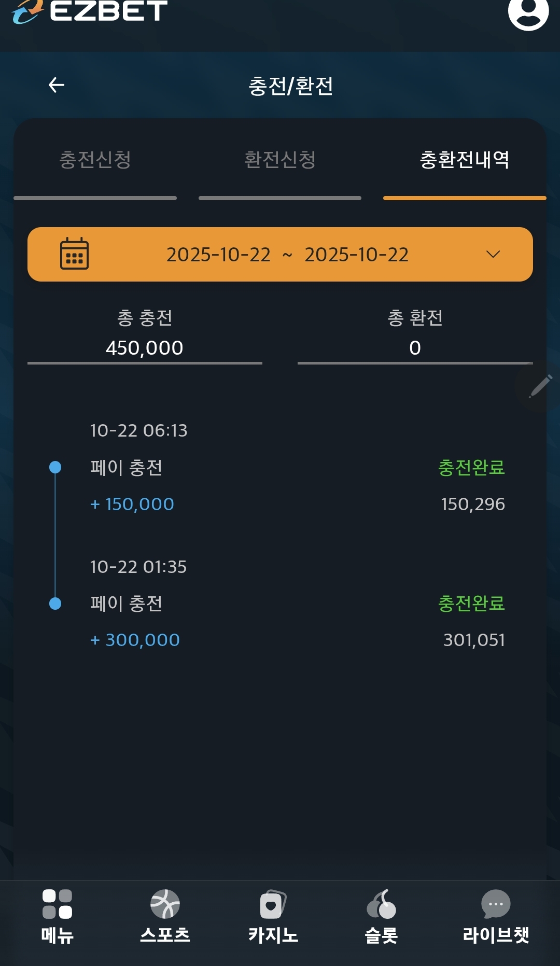Switch to the 충전신청 tab
This screenshot has width=560, height=966.
[95, 160]
